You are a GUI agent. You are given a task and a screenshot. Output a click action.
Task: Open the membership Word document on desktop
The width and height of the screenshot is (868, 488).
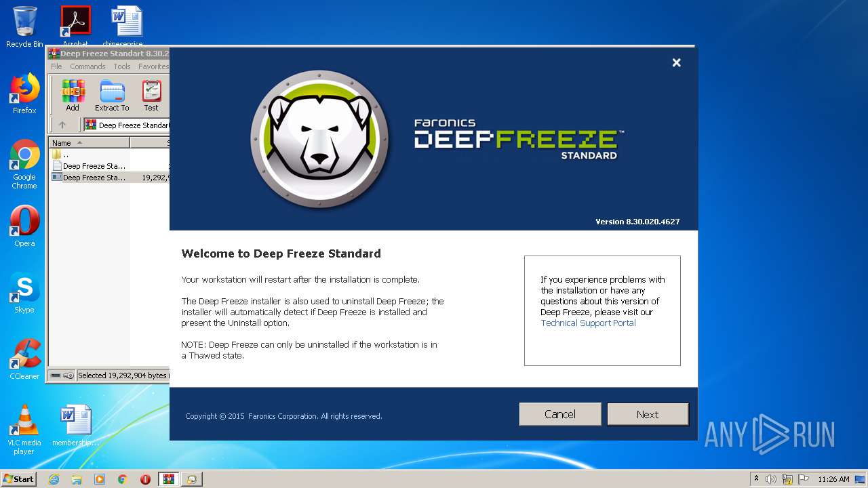pyautogui.click(x=75, y=426)
